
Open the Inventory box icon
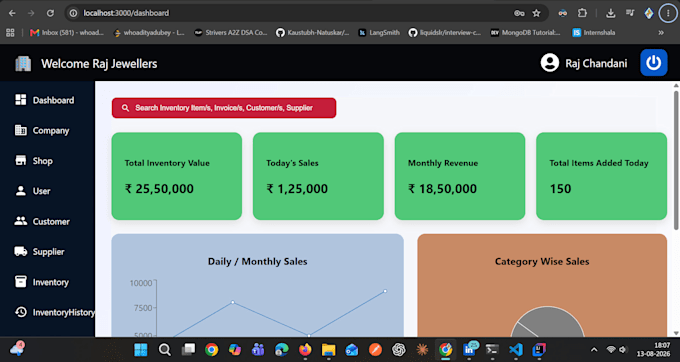(20, 282)
